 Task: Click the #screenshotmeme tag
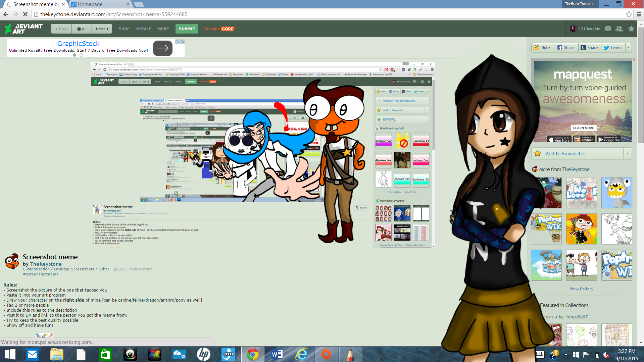point(41,274)
